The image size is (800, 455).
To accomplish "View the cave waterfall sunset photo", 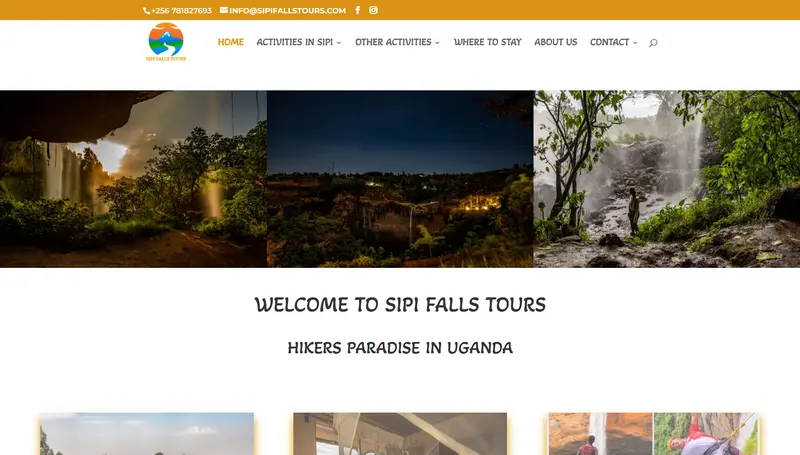I will coord(133,179).
